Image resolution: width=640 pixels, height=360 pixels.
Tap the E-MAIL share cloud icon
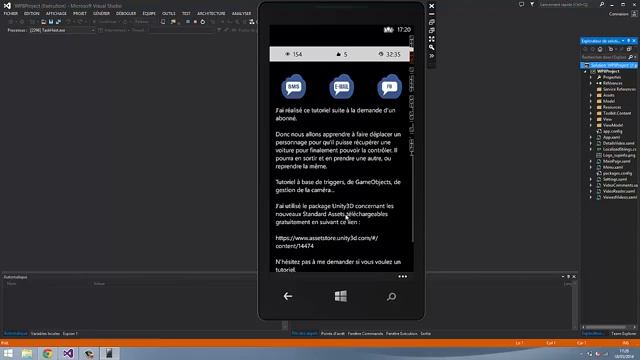point(342,87)
